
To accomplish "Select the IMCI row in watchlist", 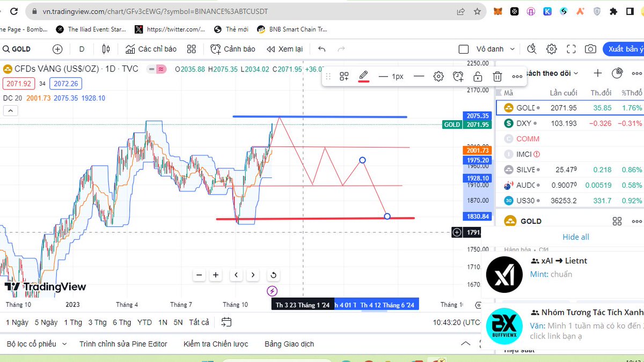I will tap(570, 154).
